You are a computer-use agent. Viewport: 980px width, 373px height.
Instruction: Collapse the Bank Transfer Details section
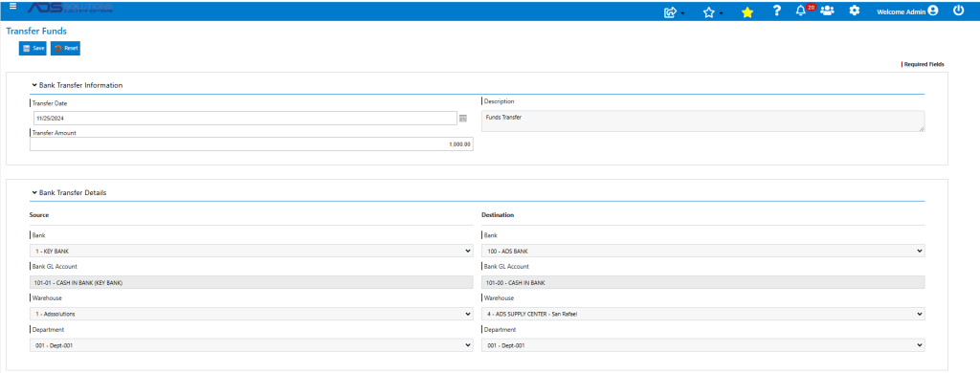[x=33, y=193]
